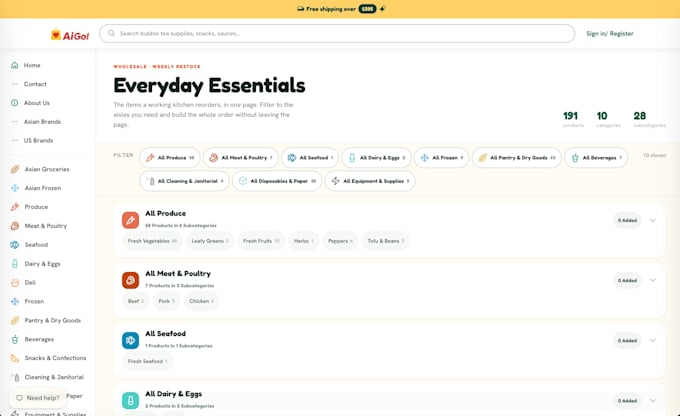Expand the All Dairy & Eggs section chevron

(x=653, y=400)
